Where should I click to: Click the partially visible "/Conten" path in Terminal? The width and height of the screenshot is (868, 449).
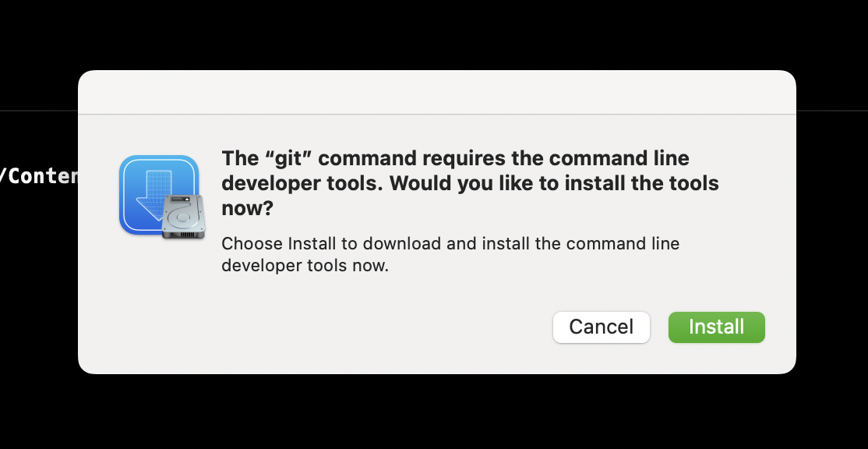[39, 175]
